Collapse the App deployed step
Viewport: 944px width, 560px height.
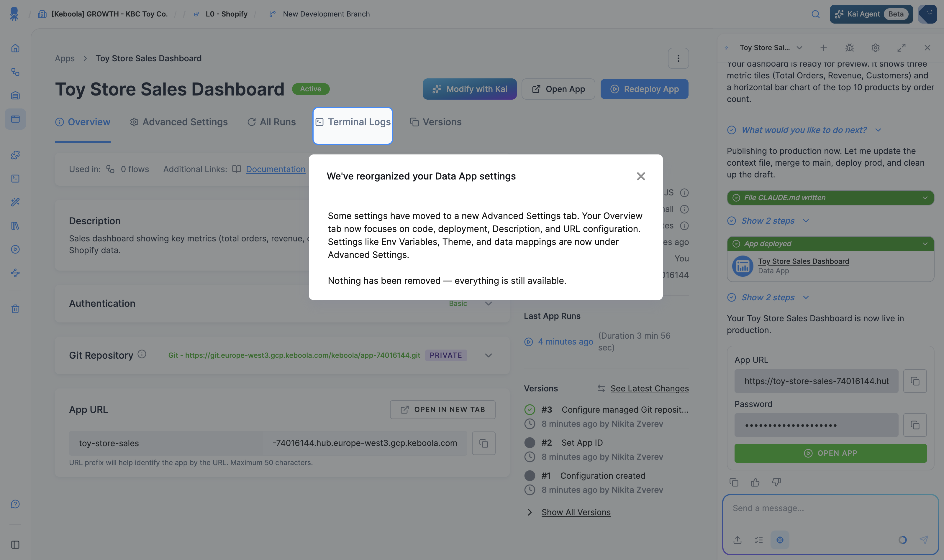(x=830, y=244)
